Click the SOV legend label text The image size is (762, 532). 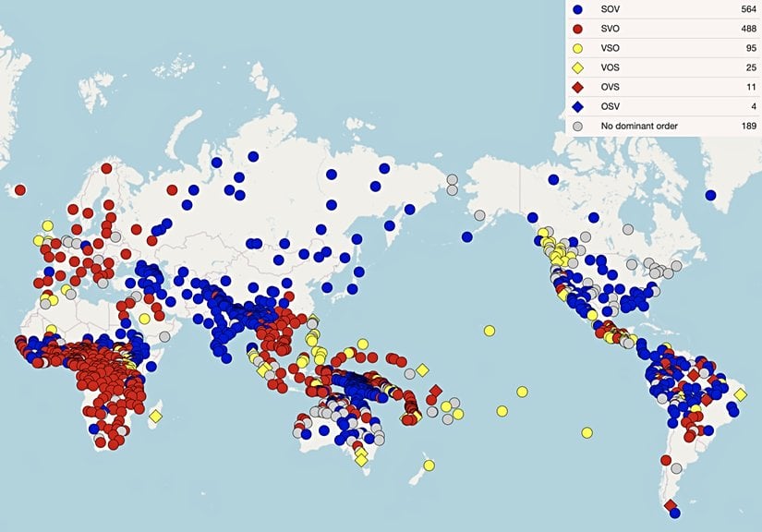[x=611, y=9]
